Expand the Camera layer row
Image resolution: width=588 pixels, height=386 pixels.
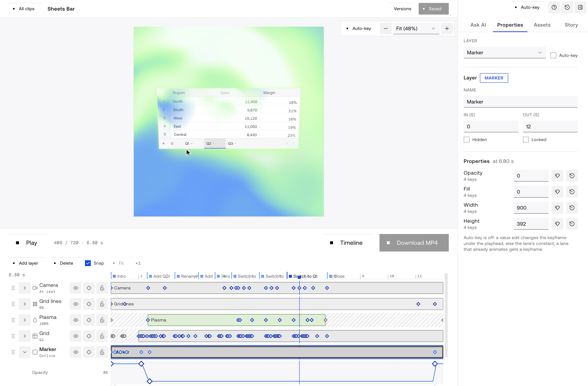point(25,288)
